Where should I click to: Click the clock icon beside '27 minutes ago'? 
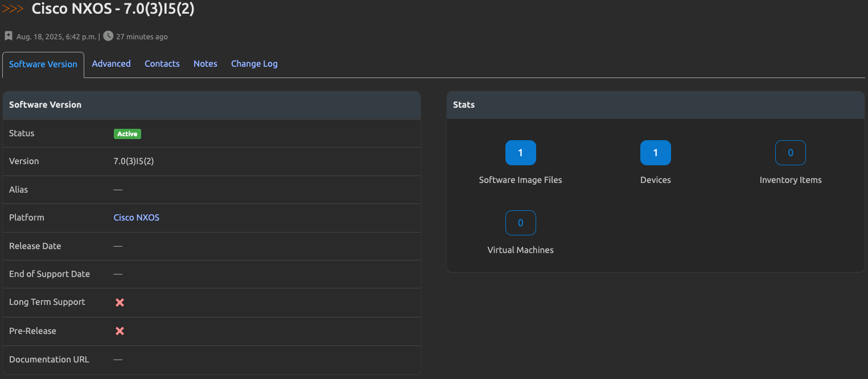(x=108, y=36)
